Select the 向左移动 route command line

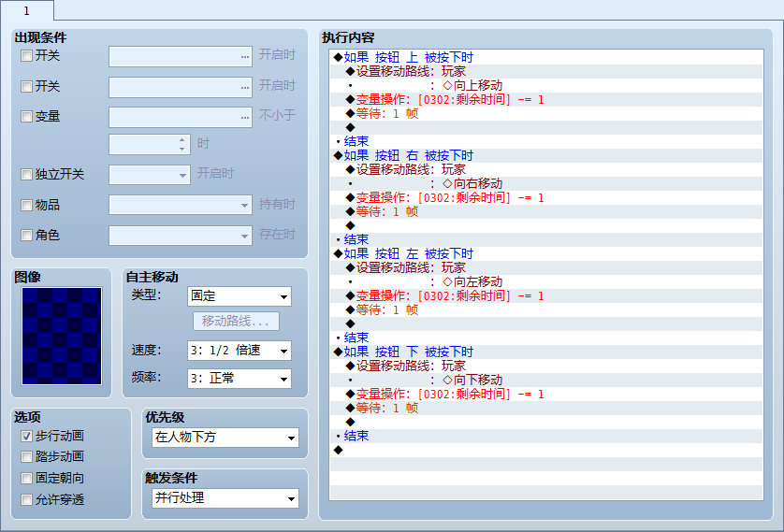(x=546, y=281)
